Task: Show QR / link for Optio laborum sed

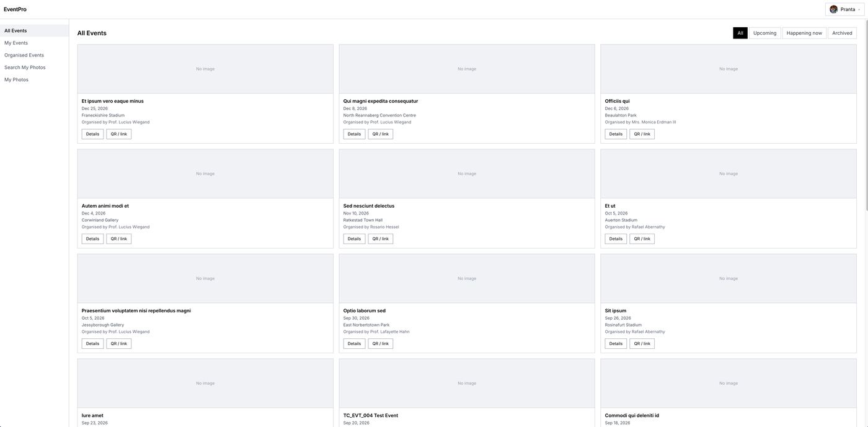Action: click(381, 343)
